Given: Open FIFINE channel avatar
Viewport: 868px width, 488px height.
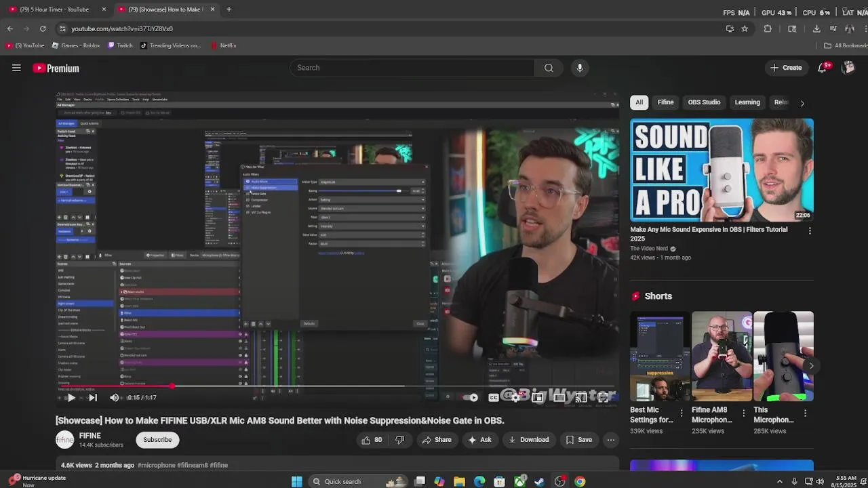Looking at the screenshot, I should (x=64, y=440).
